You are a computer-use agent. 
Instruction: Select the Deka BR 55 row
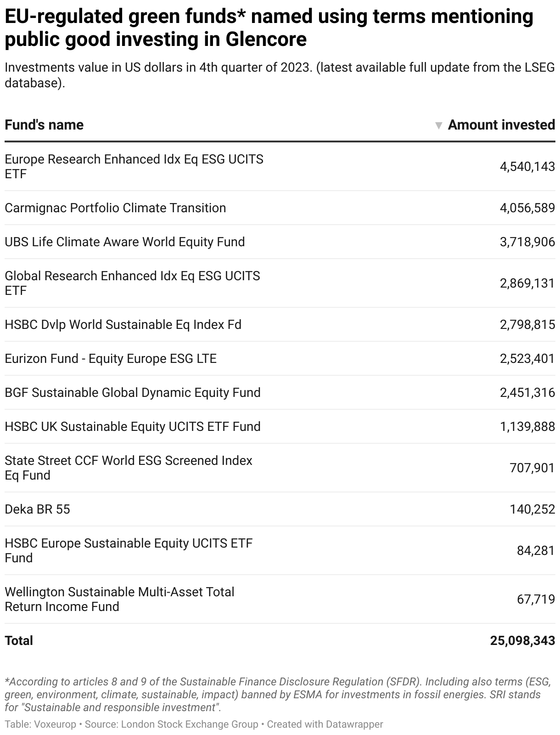pos(38,509)
